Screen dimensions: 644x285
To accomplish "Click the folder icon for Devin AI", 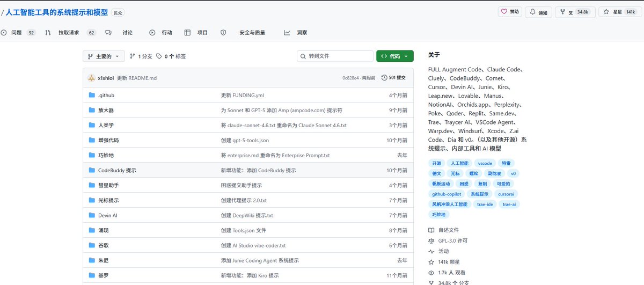I will coord(92,216).
